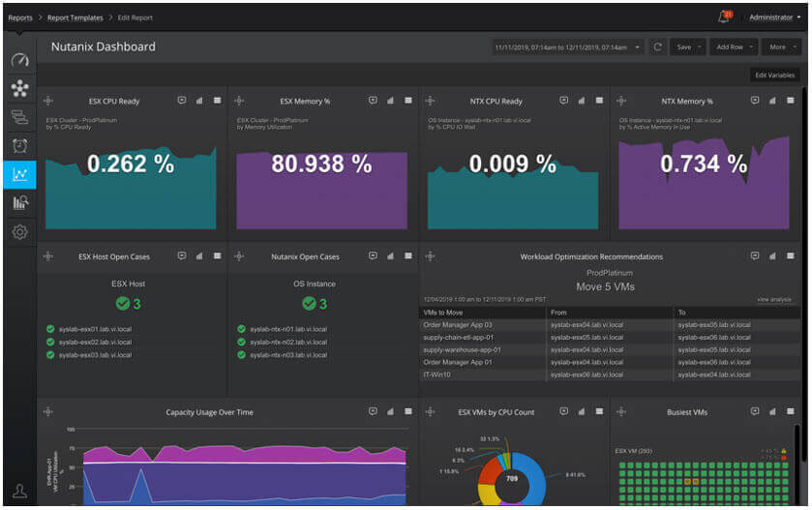Viewport: 812px width, 510px height.
Task: Click the Move 5 VMs recommendation text
Action: click(606, 286)
